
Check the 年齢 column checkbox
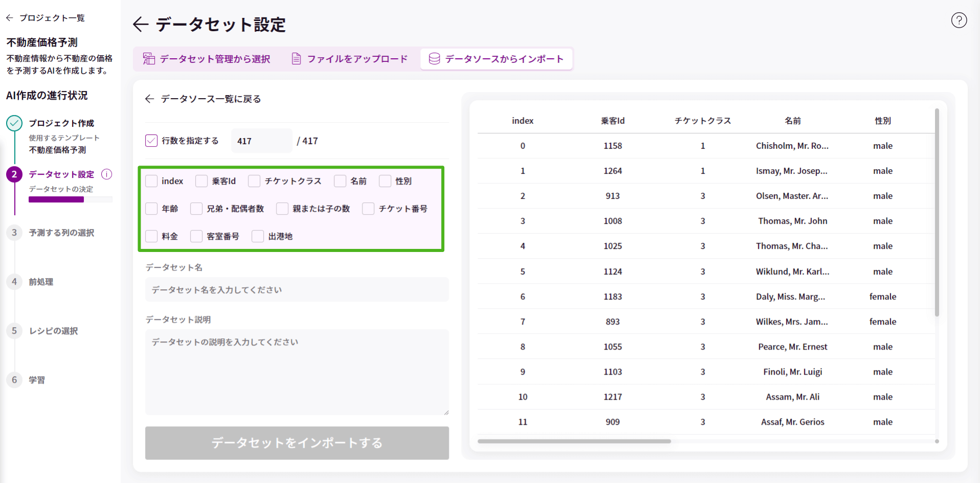[x=151, y=209]
